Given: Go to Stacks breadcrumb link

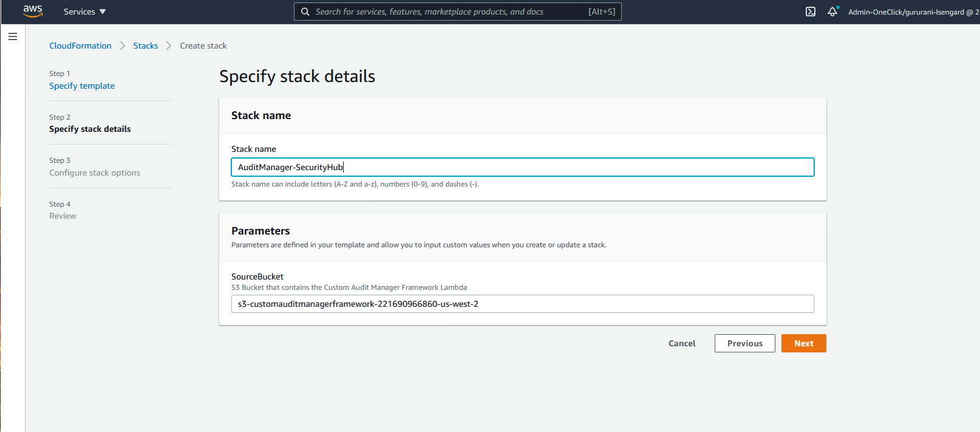Looking at the screenshot, I should click(x=146, y=46).
